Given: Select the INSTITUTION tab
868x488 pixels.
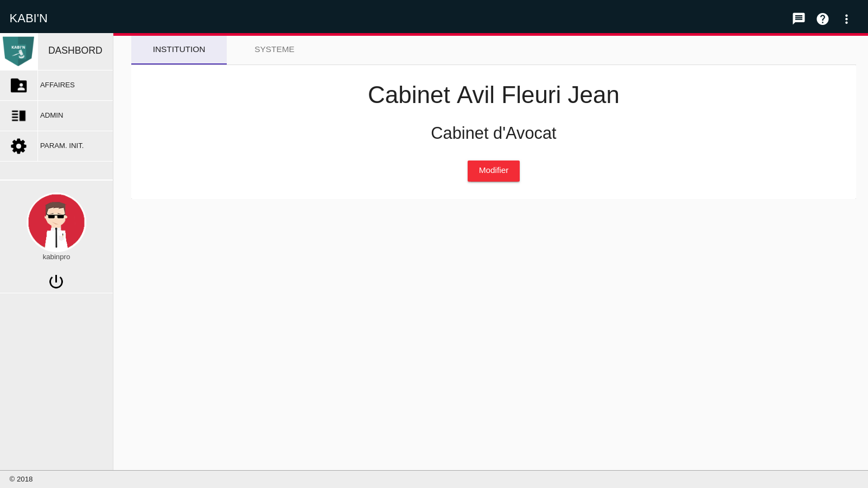Looking at the screenshot, I should (179, 49).
